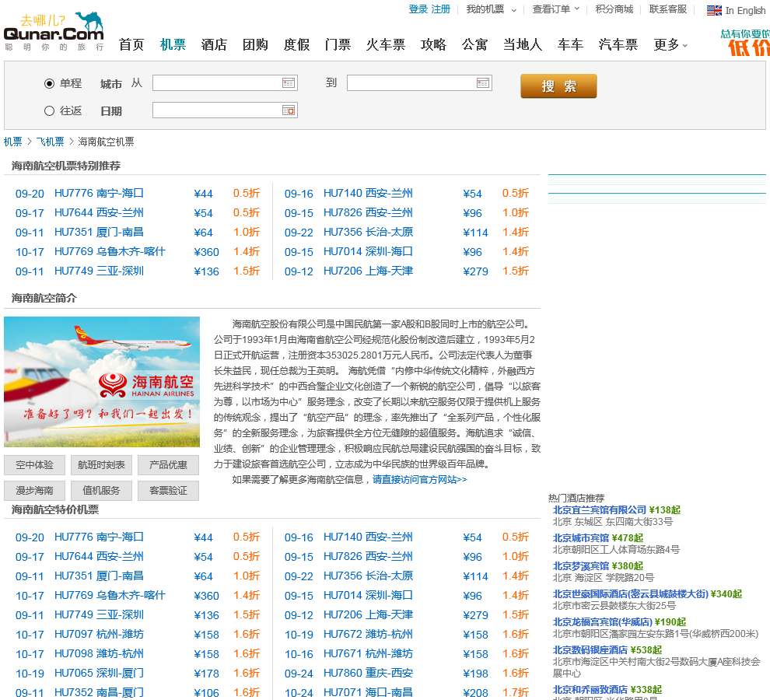Screen dimensions: 770x700
Task: Click the 空中体验 button
Action: coord(34,465)
